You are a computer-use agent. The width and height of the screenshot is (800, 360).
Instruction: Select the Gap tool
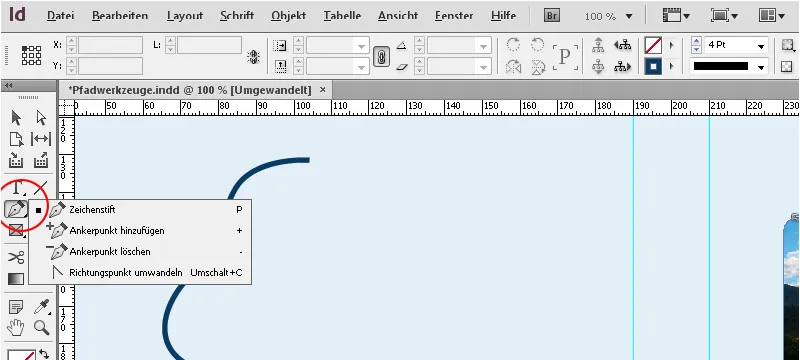pos(41,139)
